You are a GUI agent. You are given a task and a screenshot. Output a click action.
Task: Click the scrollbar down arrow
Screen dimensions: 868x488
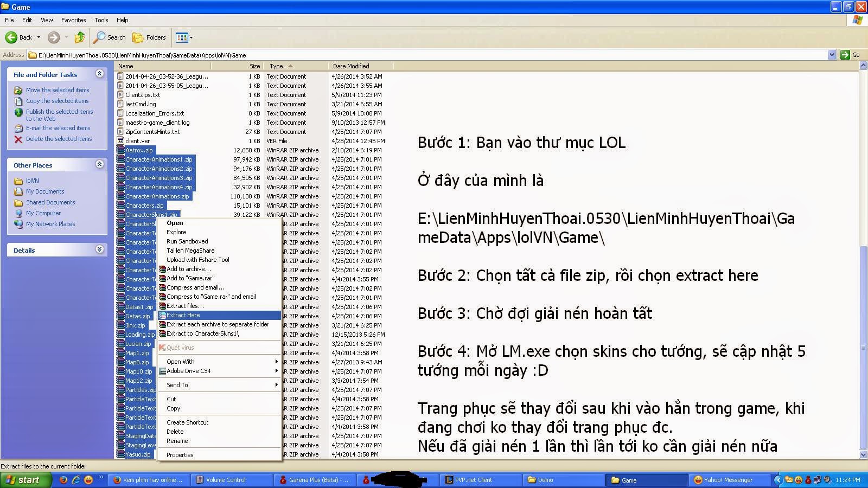[863, 455]
